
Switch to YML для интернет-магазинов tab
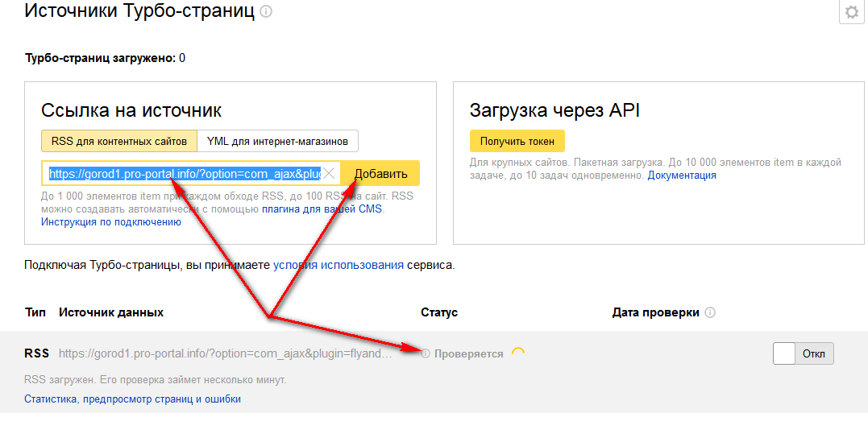(277, 141)
